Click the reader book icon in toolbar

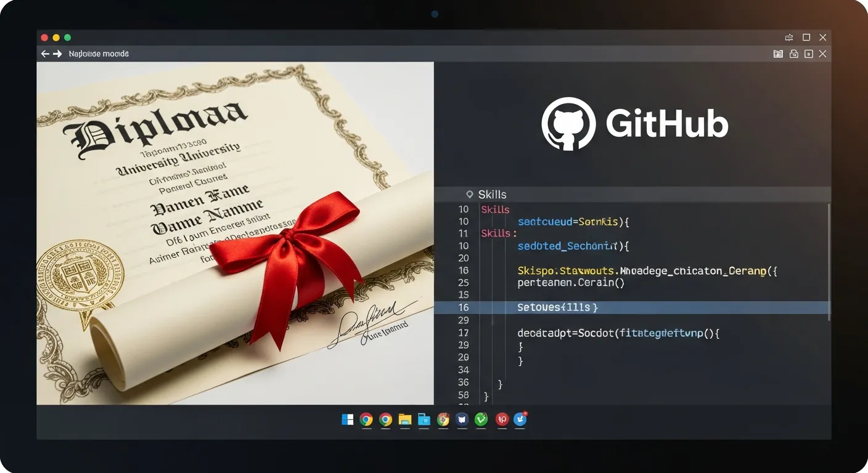pyautogui.click(x=778, y=54)
